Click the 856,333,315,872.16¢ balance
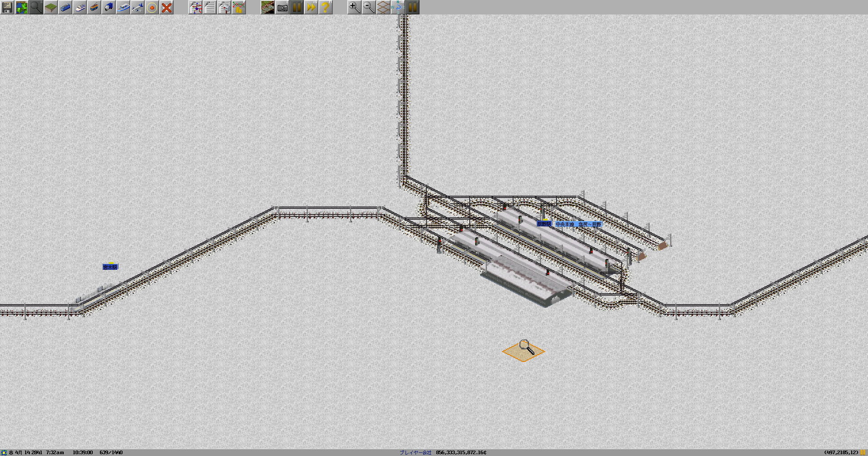 [461, 452]
